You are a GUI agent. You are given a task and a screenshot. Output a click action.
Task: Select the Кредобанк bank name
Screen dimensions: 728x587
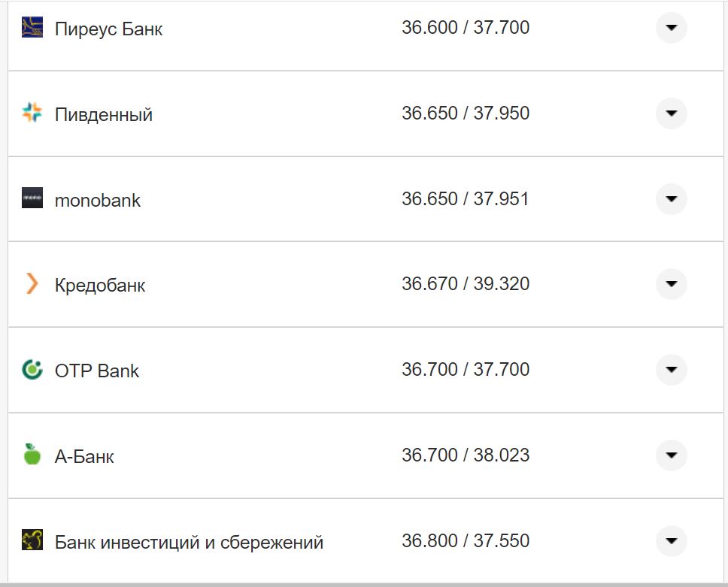pyautogui.click(x=99, y=286)
